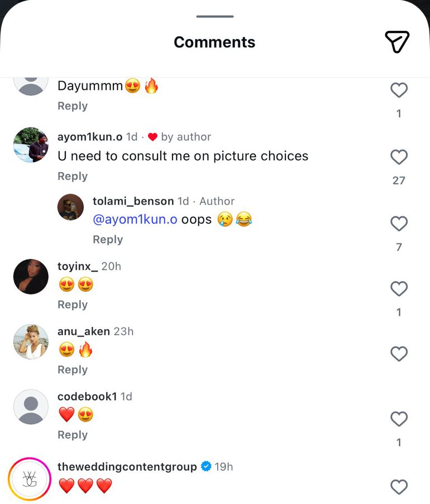Reply to tolami_benson's 'oops' comment
The height and width of the screenshot is (504, 430).
(108, 239)
